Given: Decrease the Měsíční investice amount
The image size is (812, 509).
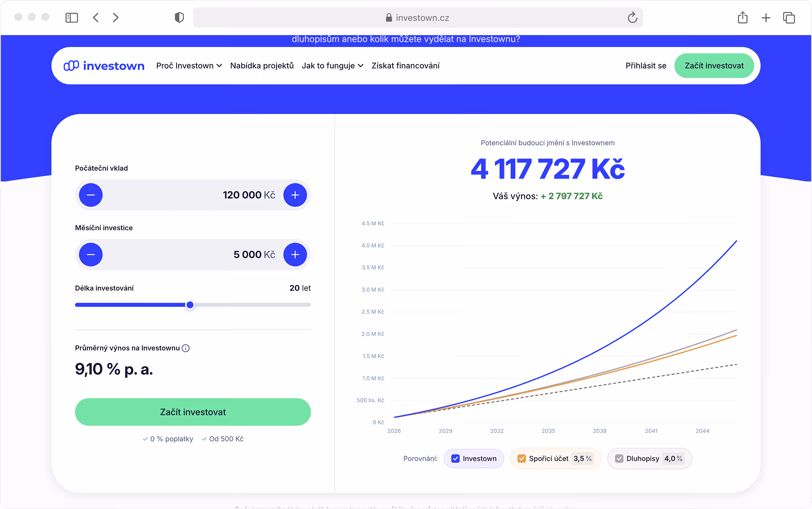Looking at the screenshot, I should pos(91,254).
